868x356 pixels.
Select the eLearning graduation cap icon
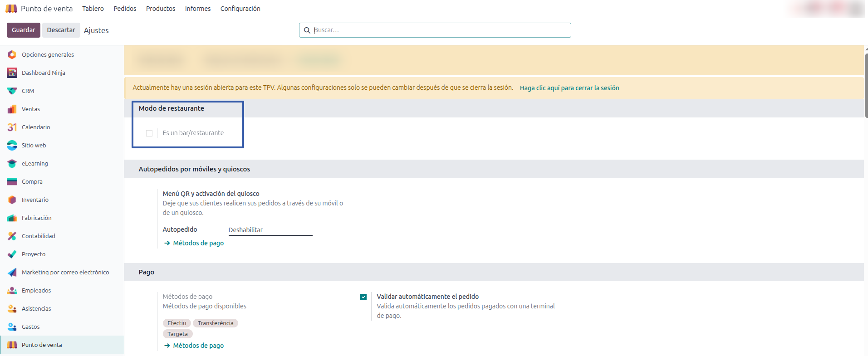pyautogui.click(x=12, y=163)
